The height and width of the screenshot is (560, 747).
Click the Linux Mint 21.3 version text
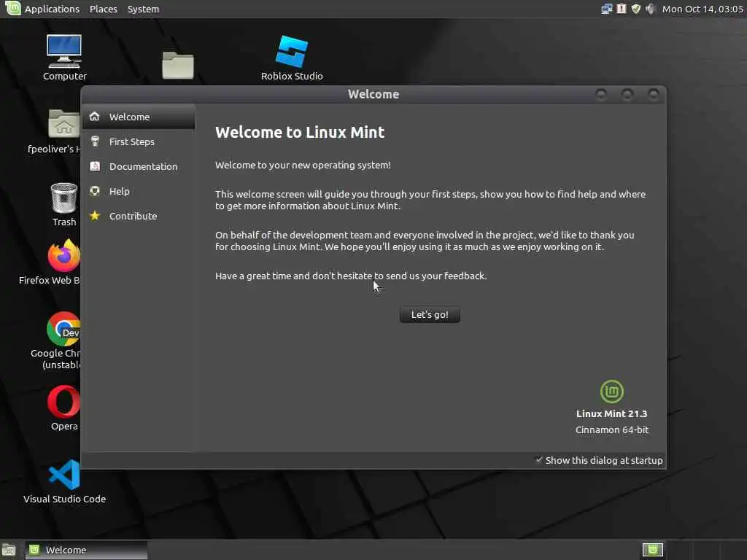[x=612, y=413]
